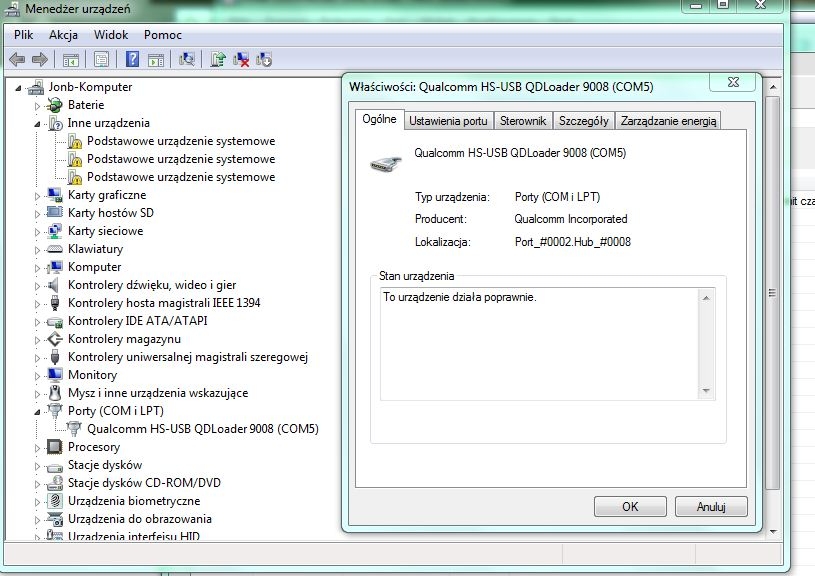Click the port icon in Properties dialog
Image resolution: width=815 pixels, height=576 pixels.
tap(386, 164)
